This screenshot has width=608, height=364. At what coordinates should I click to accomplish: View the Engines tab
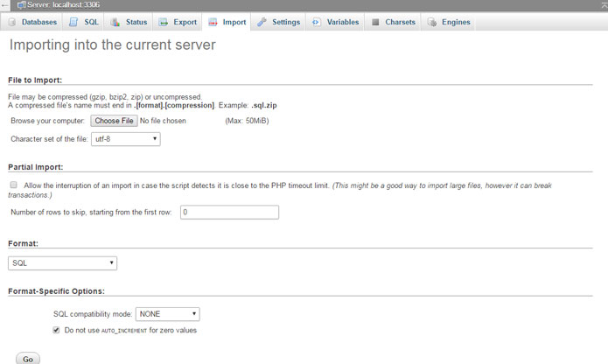click(449, 22)
